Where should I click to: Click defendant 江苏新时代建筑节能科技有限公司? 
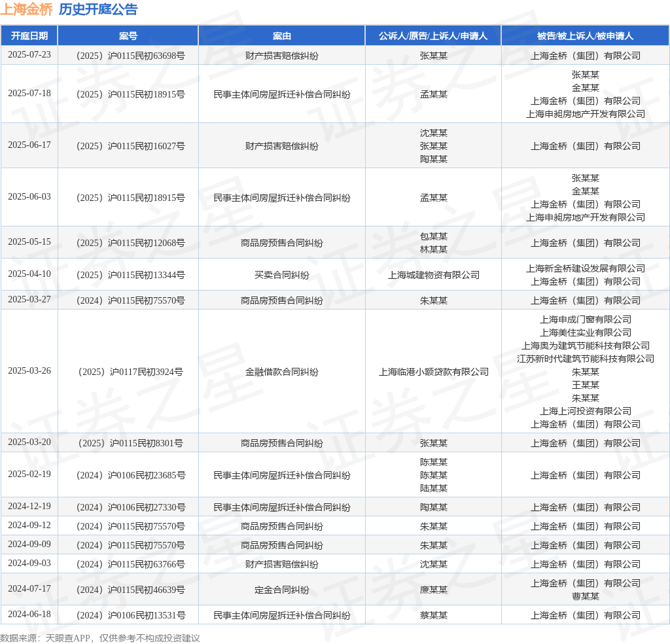[585, 359]
